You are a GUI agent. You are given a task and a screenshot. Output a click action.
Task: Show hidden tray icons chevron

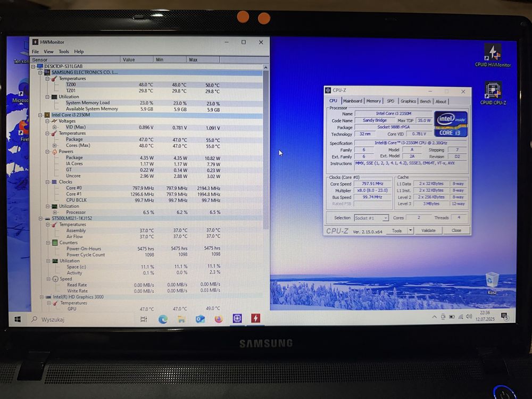(x=434, y=317)
